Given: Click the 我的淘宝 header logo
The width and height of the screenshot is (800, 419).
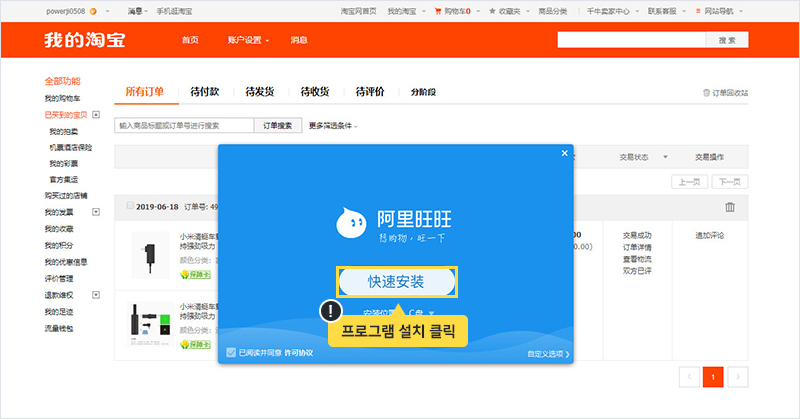Looking at the screenshot, I should pos(85,40).
